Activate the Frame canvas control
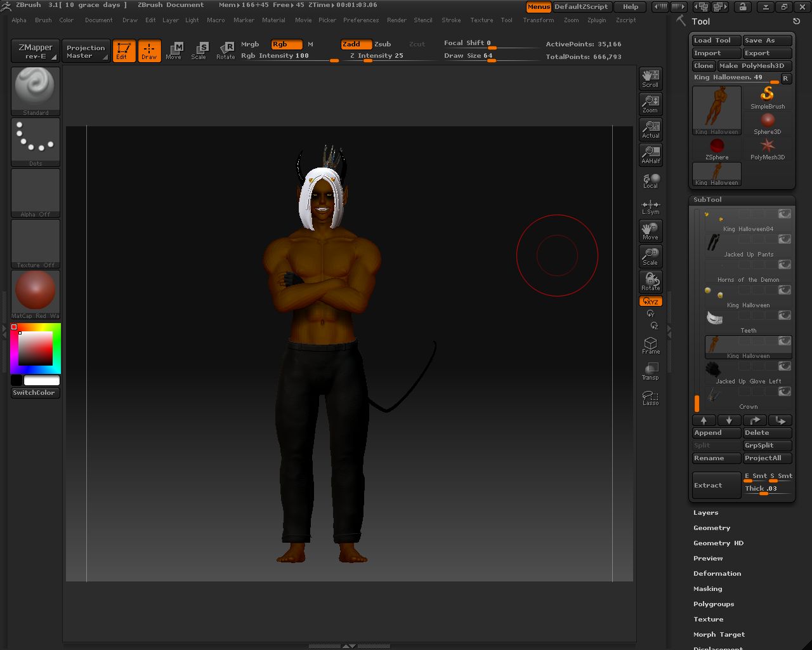This screenshot has height=650, width=812. (650, 344)
